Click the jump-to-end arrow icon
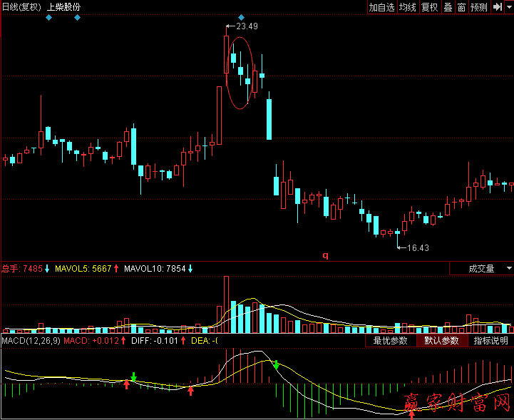The width and height of the screenshot is (514, 420). click(498, 7)
